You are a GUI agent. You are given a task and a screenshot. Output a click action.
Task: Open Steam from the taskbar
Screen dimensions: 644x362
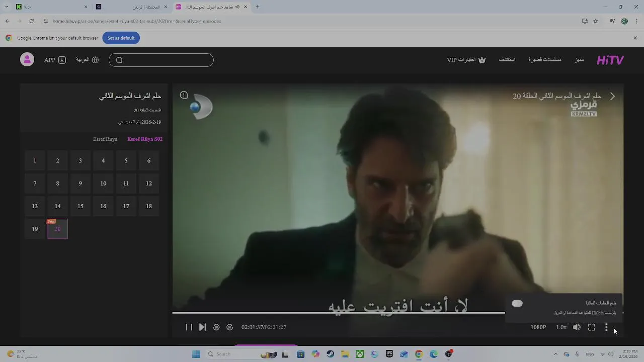(x=330, y=354)
